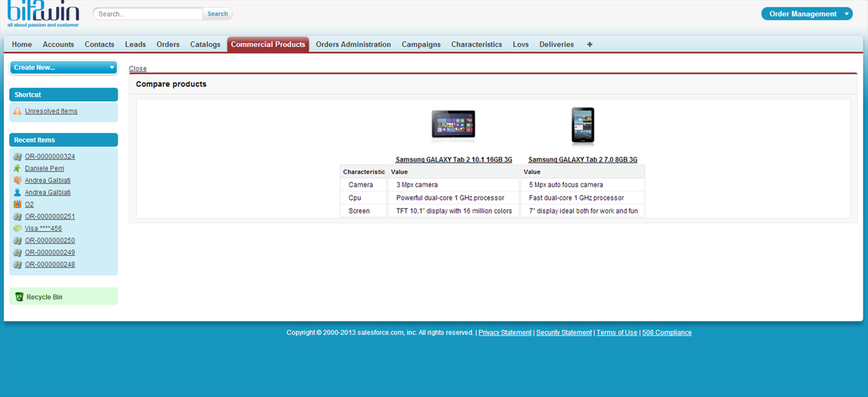Viewport: 868px width, 397px height.
Task: Open the Accounts tab
Action: coord(58,45)
